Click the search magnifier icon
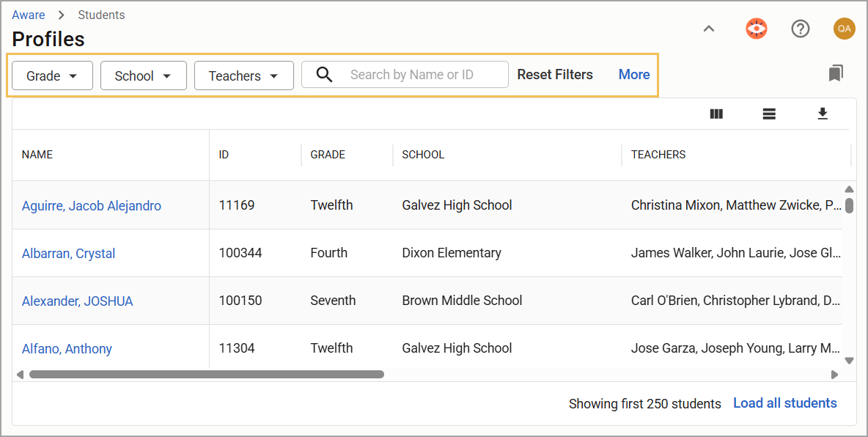This screenshot has width=868, height=437. point(324,74)
